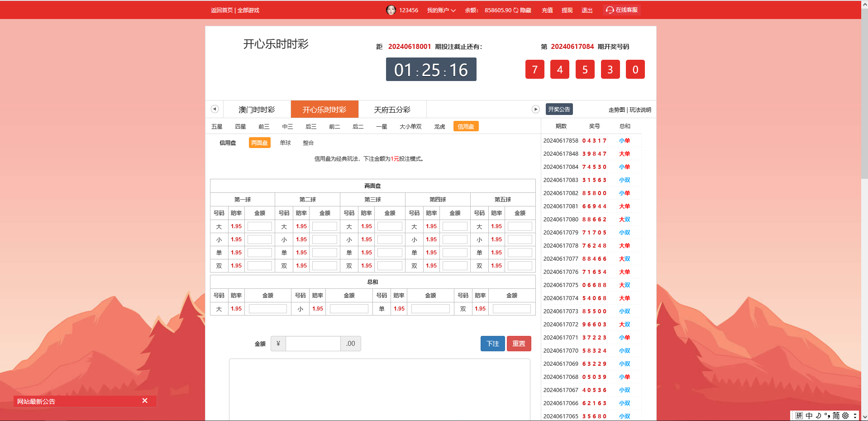Select the 后三 play type
868x421 pixels.
(x=311, y=126)
